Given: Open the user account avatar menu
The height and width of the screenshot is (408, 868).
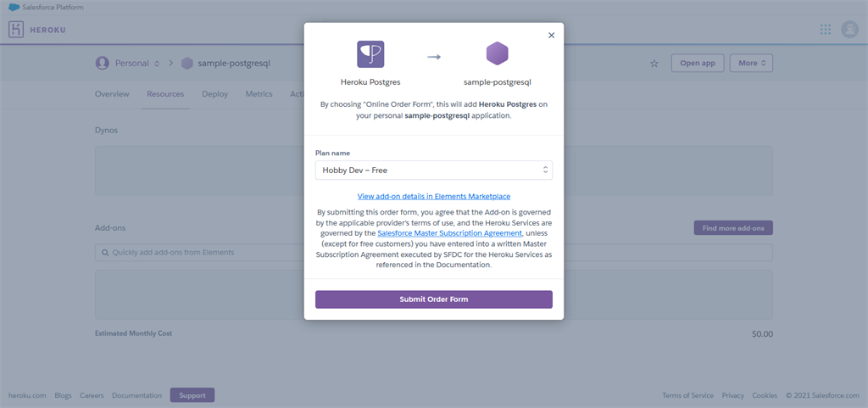Looking at the screenshot, I should tap(849, 30).
